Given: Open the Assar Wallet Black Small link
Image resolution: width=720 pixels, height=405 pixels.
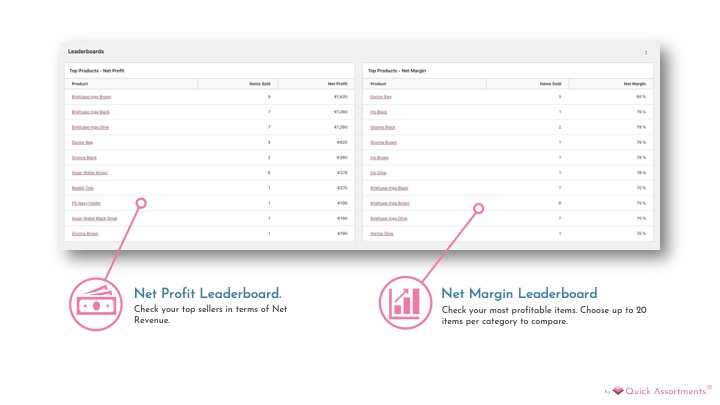Looking at the screenshot, I should tap(95, 218).
